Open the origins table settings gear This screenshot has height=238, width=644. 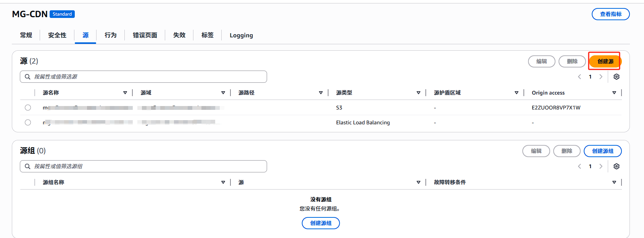(x=616, y=77)
